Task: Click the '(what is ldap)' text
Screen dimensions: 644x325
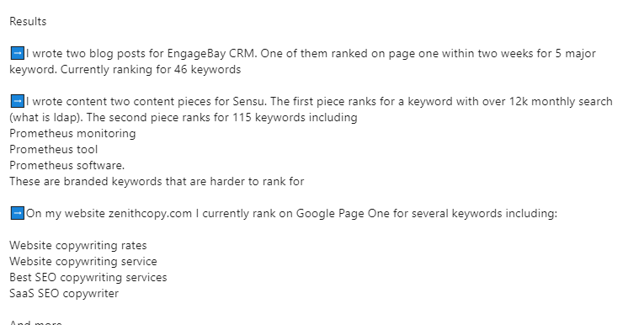Action: pos(46,118)
